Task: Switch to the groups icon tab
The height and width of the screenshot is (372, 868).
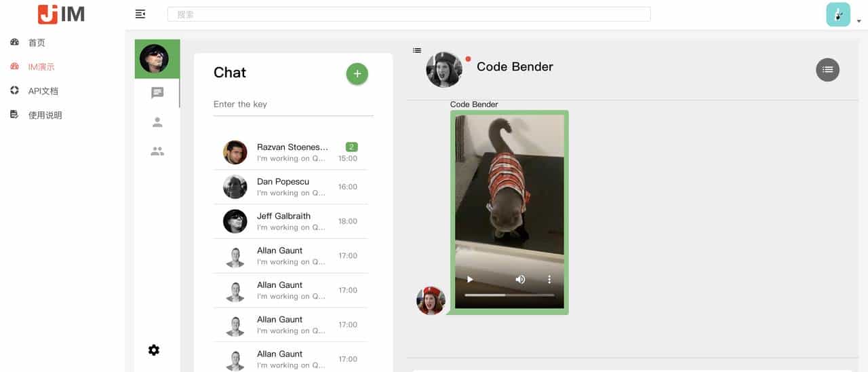Action: [x=157, y=151]
